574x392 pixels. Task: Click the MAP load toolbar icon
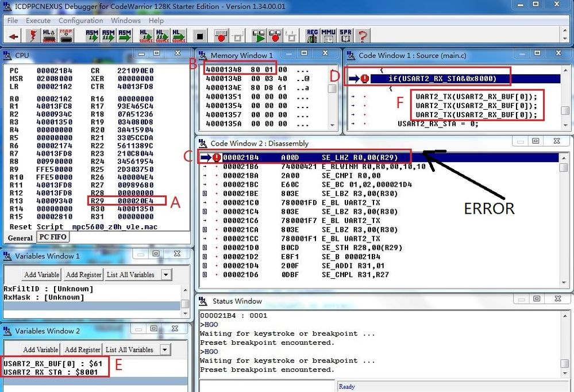click(x=66, y=36)
